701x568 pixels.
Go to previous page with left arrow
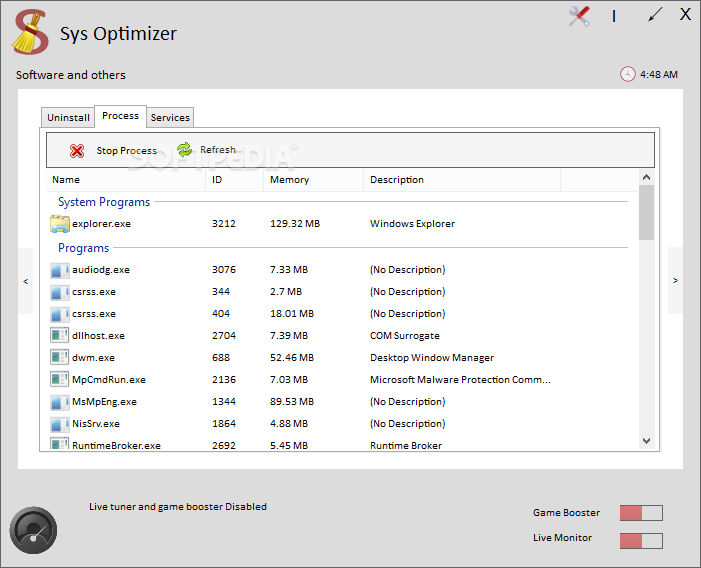tap(25, 281)
